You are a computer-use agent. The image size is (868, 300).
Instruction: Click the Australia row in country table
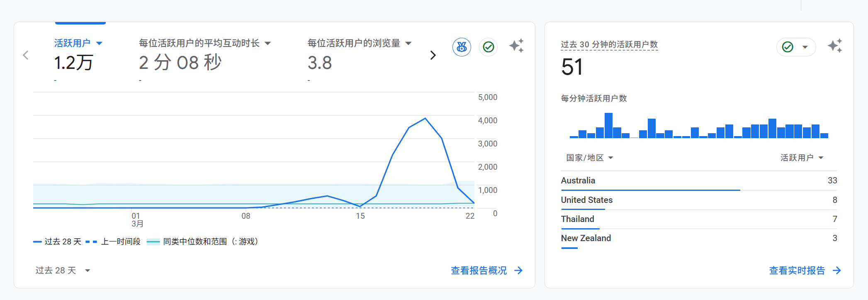click(x=698, y=180)
